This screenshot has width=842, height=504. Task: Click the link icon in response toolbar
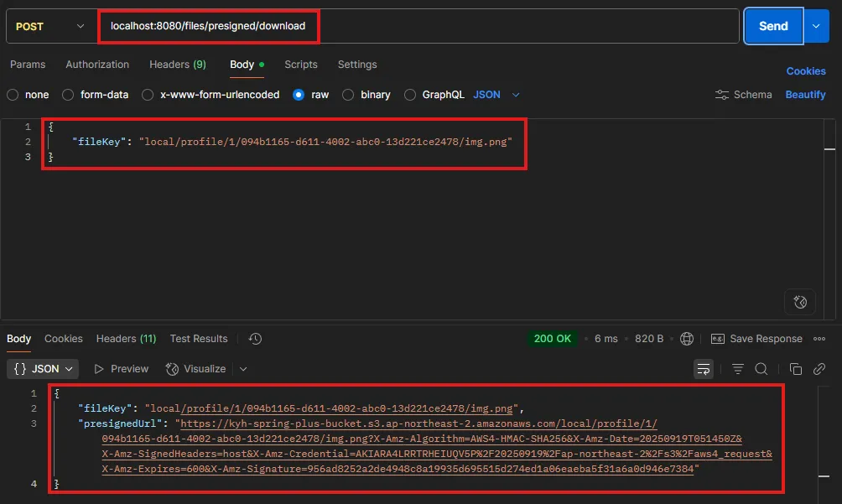(819, 369)
